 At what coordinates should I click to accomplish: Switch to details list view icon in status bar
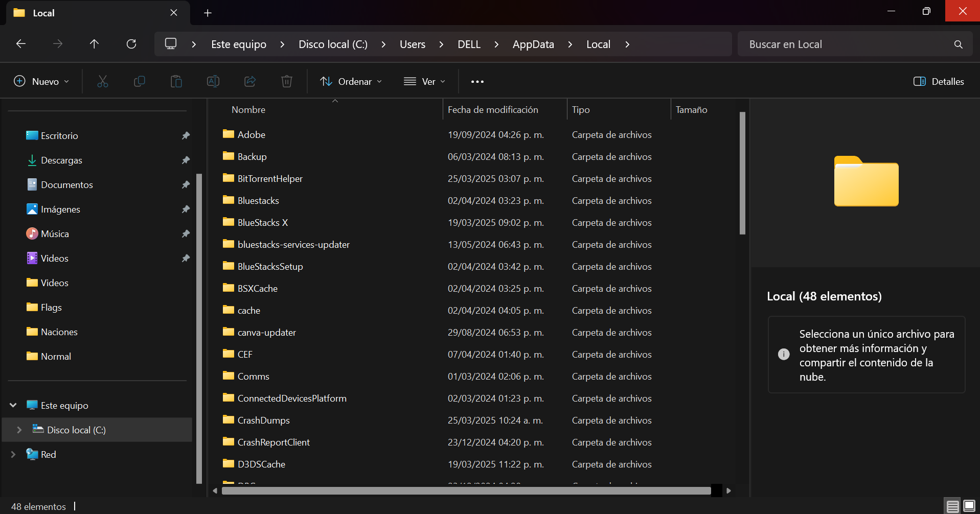(x=953, y=506)
